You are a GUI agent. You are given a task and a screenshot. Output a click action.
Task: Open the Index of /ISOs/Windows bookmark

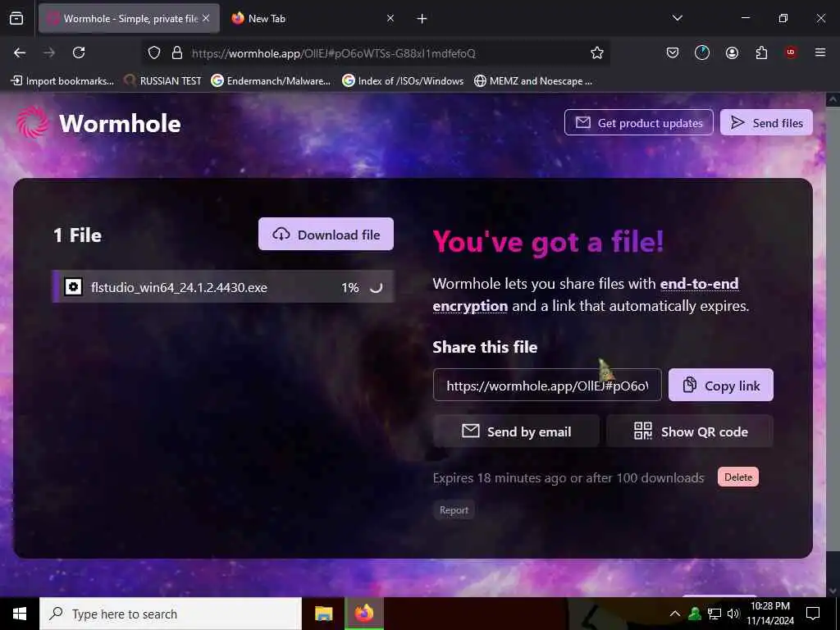click(x=403, y=81)
